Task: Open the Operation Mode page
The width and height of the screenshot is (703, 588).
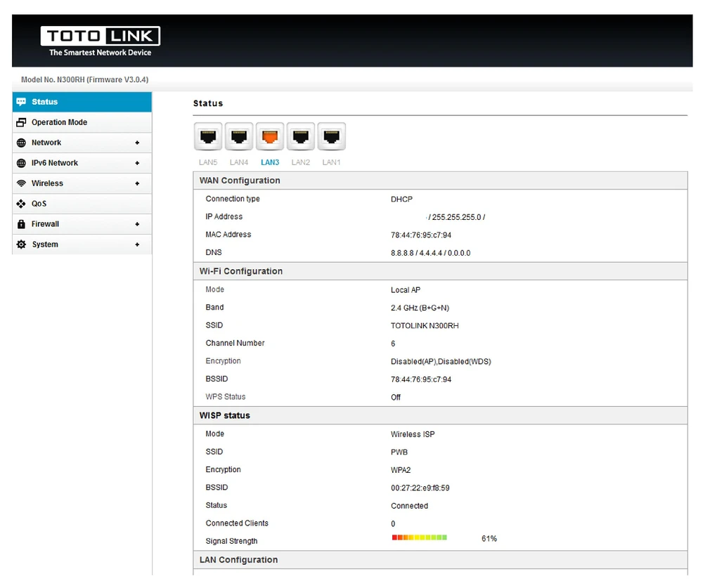Action: coord(59,122)
